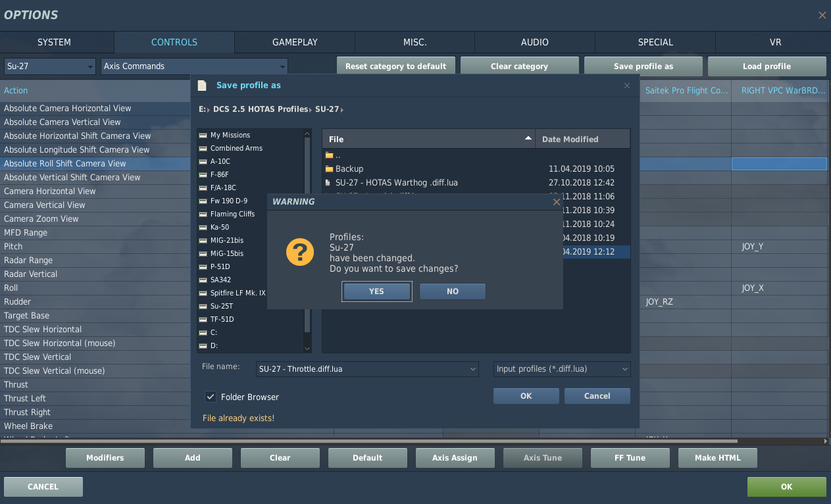This screenshot has height=504, width=831.
Task: Click the Date Modified column header
Action: pyautogui.click(x=583, y=139)
